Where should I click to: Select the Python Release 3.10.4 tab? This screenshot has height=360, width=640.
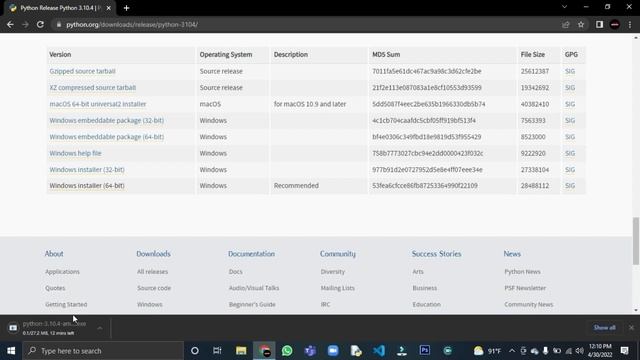(x=58, y=8)
